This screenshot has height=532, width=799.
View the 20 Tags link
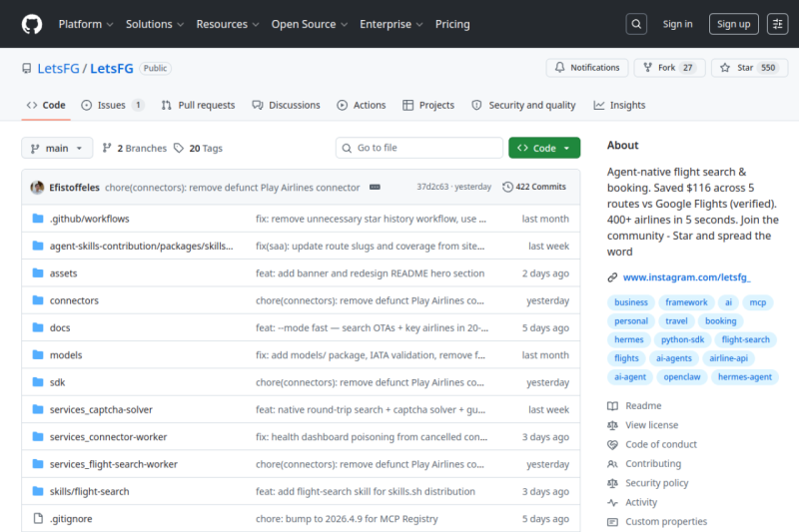pyautogui.click(x=198, y=148)
